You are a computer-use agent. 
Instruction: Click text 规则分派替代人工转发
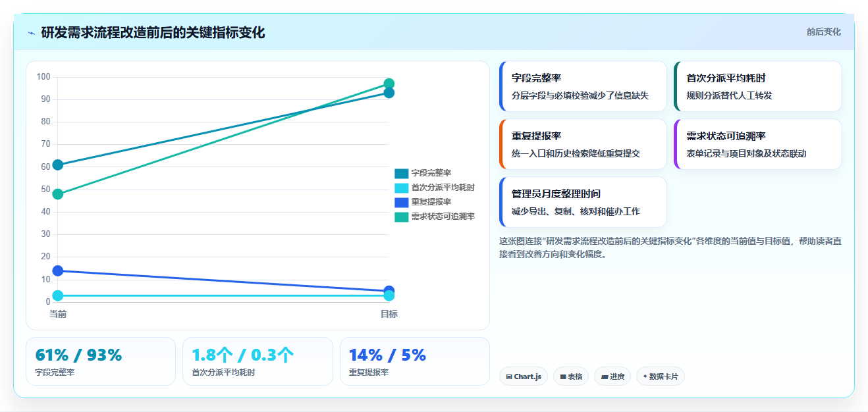pyautogui.click(x=729, y=95)
